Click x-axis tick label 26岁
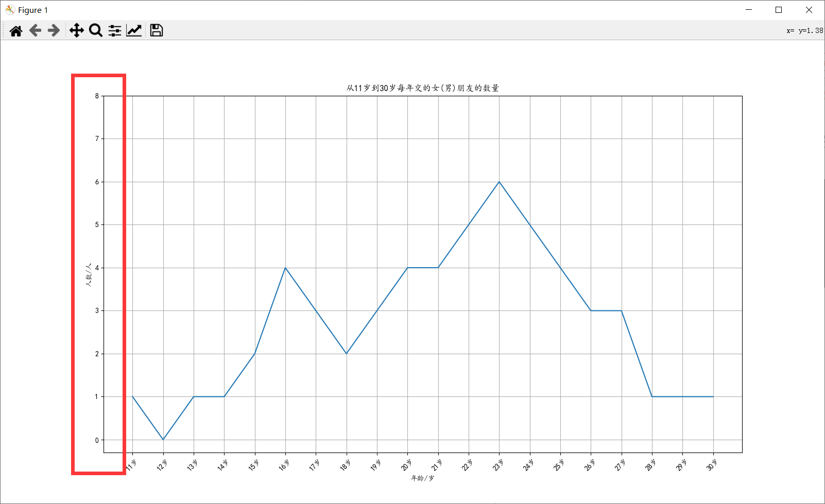 [589, 465]
